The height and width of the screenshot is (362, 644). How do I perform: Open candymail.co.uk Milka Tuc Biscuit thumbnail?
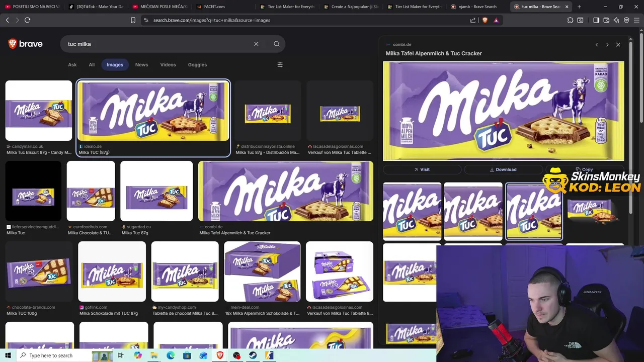(39, 111)
